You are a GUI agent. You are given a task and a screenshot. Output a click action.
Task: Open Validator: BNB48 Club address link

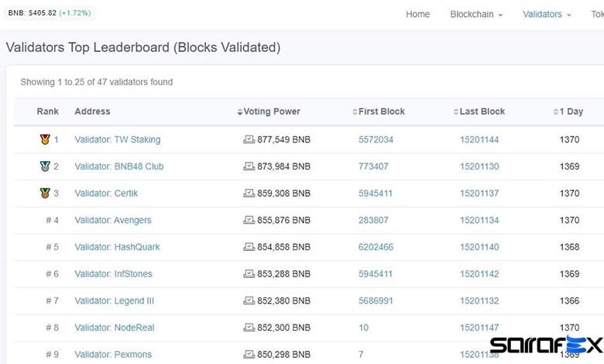coord(119,167)
